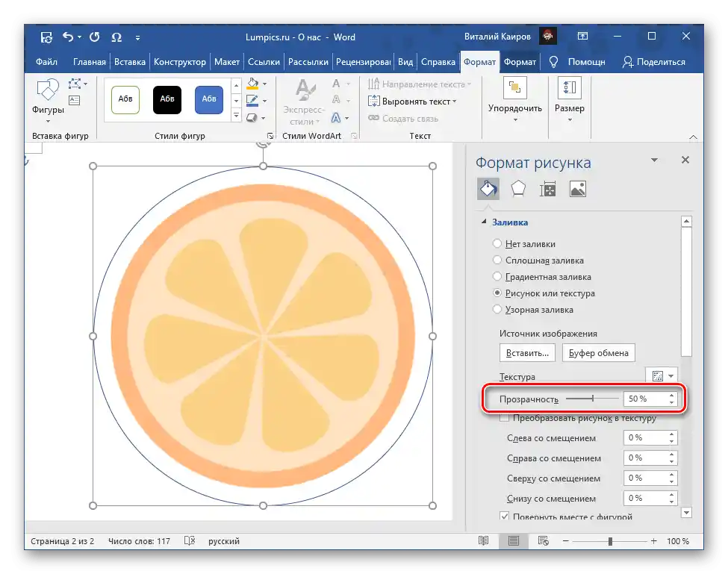The height and width of the screenshot is (574, 728).
Task: Click the 'Буфер обмена' button
Action: click(598, 353)
